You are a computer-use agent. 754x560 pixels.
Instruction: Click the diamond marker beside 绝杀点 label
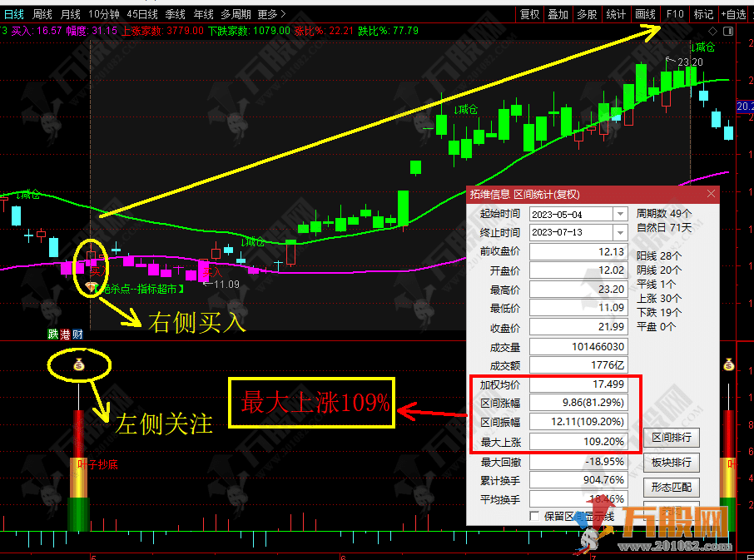coord(91,287)
